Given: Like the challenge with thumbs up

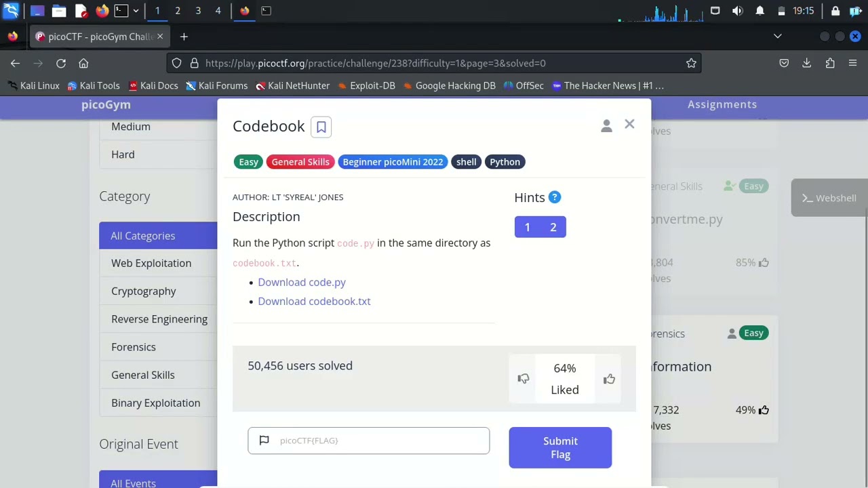Looking at the screenshot, I should 609,379.
